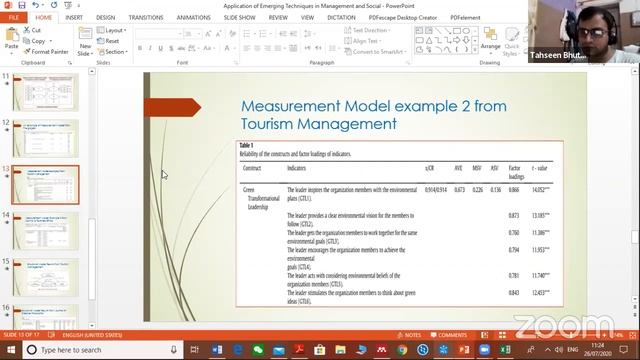Select slide 15 thumbnail
The height and width of the screenshot is (360, 640).
[x=45, y=277]
